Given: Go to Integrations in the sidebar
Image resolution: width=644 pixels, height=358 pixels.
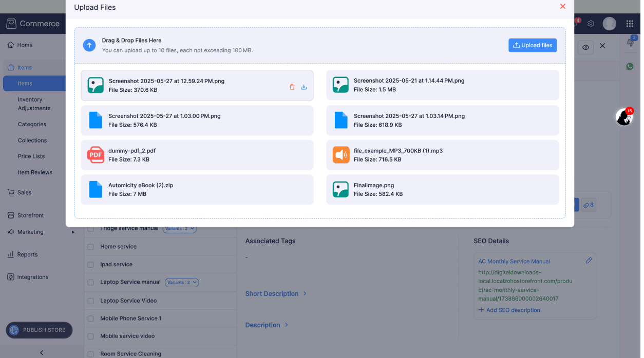Looking at the screenshot, I should [x=32, y=277].
